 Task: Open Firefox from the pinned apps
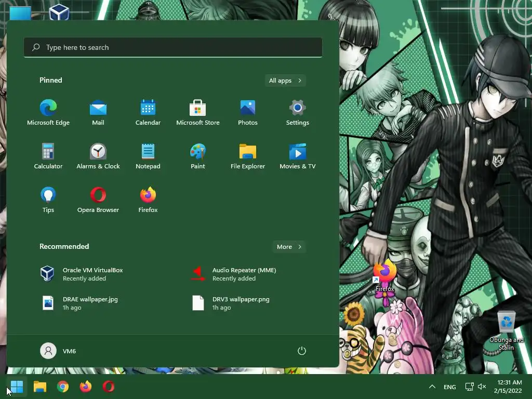tap(148, 200)
